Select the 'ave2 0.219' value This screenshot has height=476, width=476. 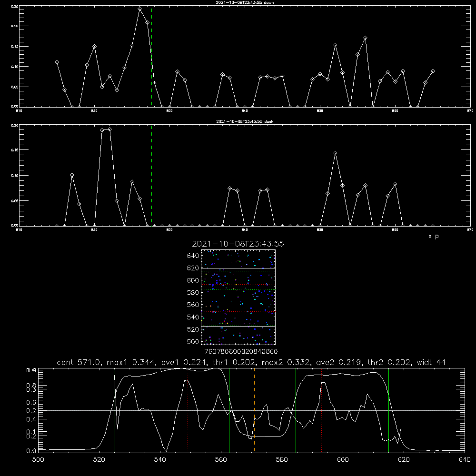coord(338,362)
